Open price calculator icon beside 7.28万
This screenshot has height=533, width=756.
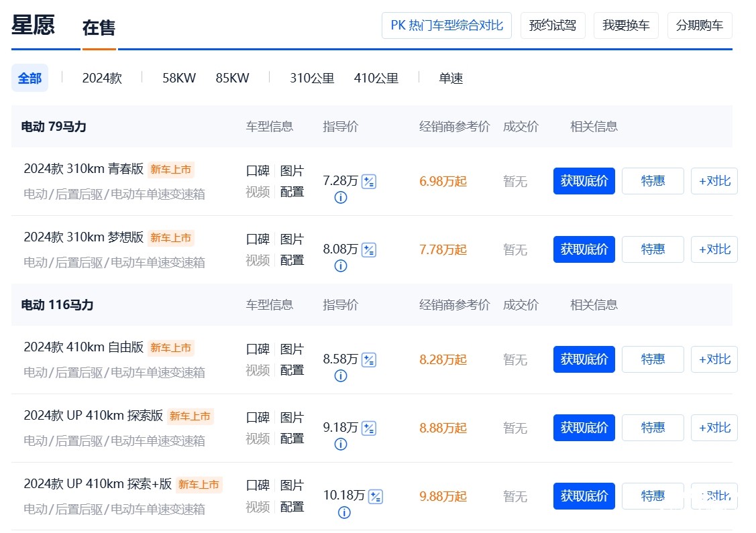click(369, 182)
